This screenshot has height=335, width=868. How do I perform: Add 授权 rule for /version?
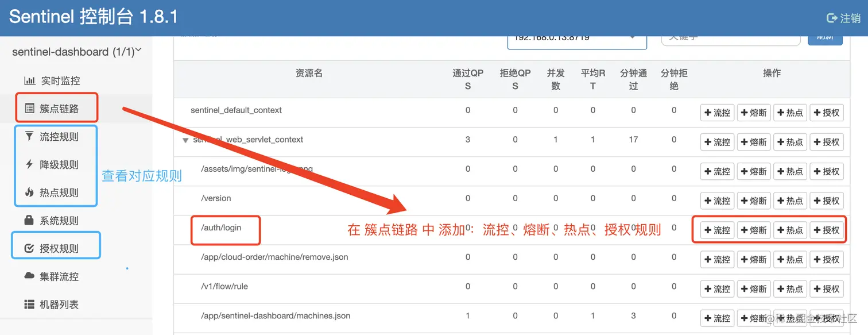(827, 201)
